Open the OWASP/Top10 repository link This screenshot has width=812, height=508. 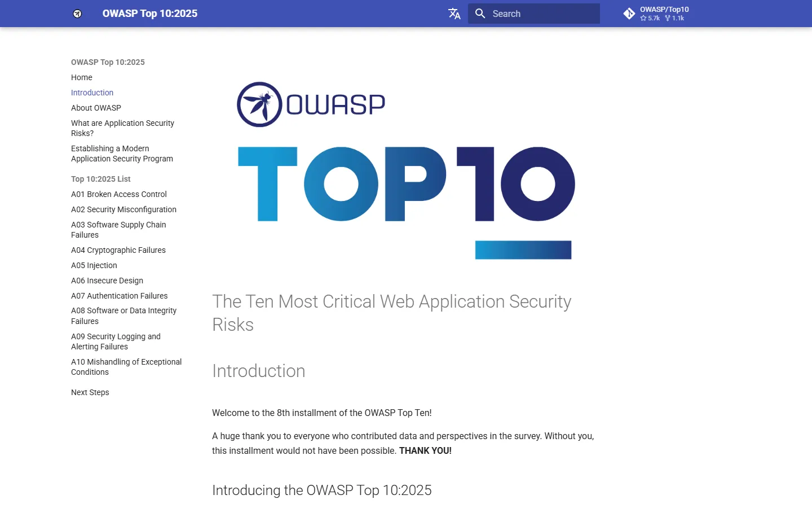click(x=656, y=14)
